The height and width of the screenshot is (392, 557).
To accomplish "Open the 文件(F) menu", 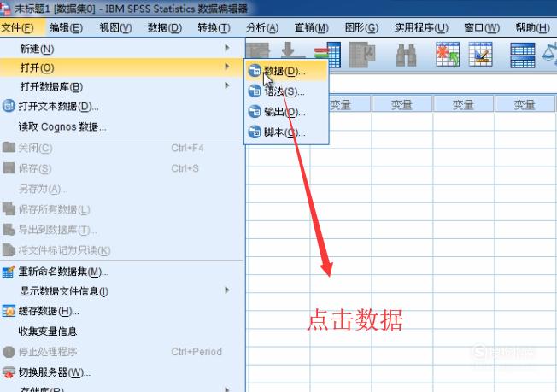I will (x=18, y=27).
